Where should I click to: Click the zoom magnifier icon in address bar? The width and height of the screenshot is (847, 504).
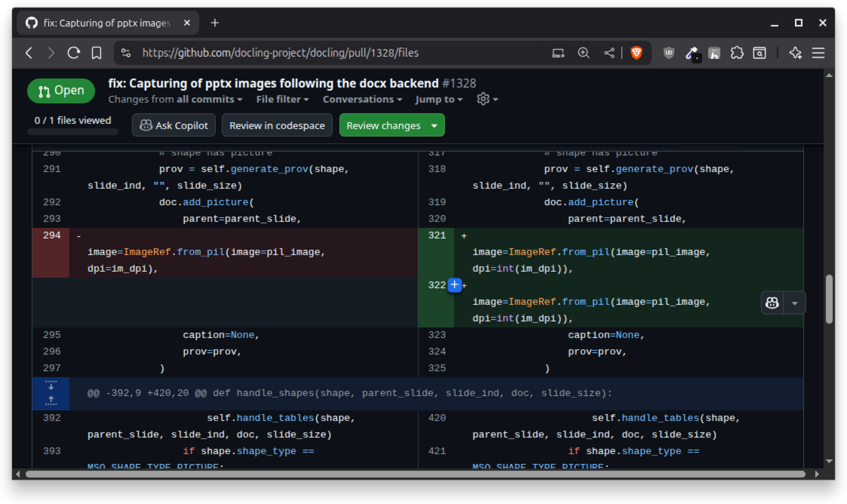(x=584, y=53)
